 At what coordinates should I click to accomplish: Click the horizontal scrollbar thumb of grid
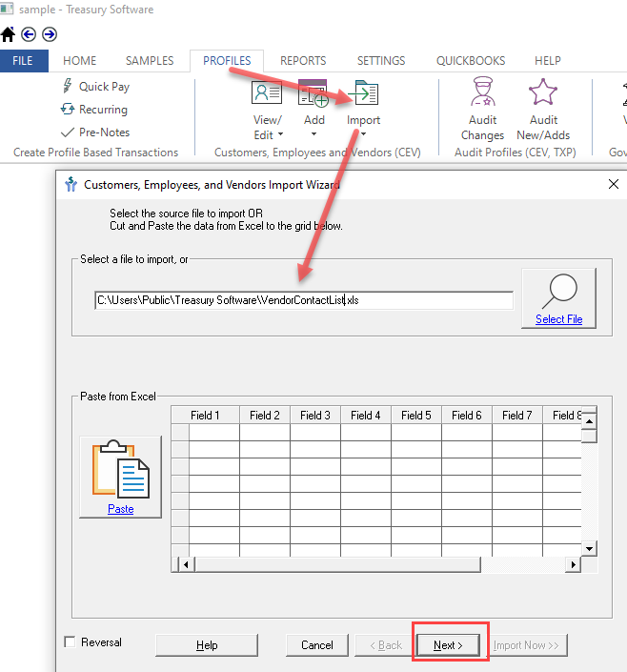point(337,565)
